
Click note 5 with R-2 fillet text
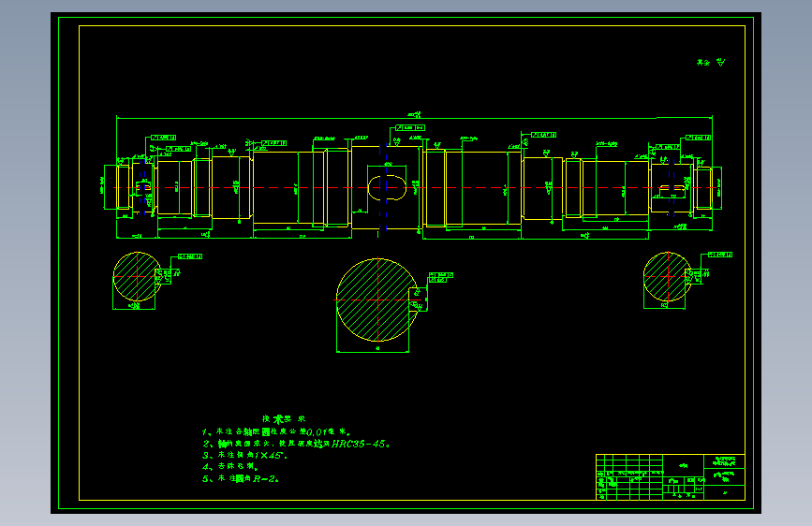(241, 478)
